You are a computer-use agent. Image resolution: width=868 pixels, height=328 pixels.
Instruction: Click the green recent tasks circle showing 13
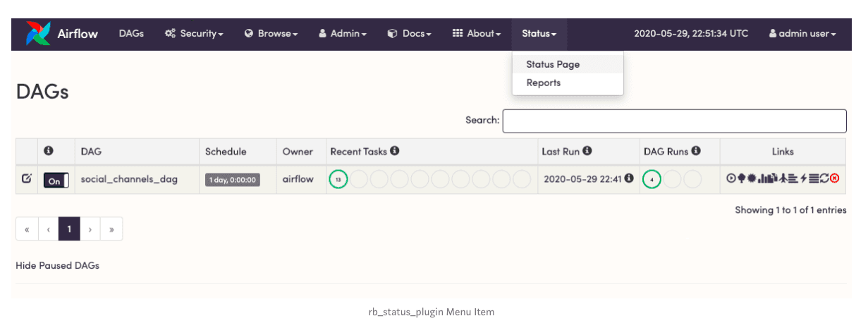(338, 180)
